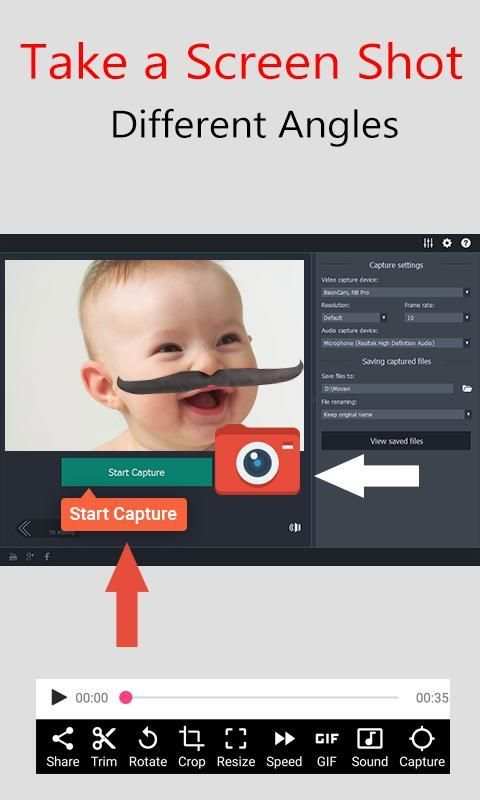Viewport: 480px width, 800px height.
Task: Click the 00:35 duration label
Action: 432,697
